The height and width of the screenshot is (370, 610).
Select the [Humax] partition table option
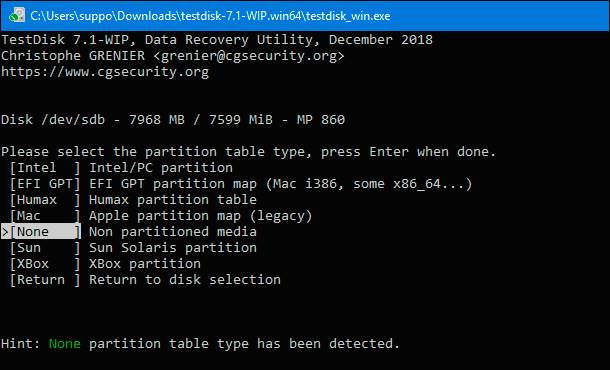click(x=45, y=200)
